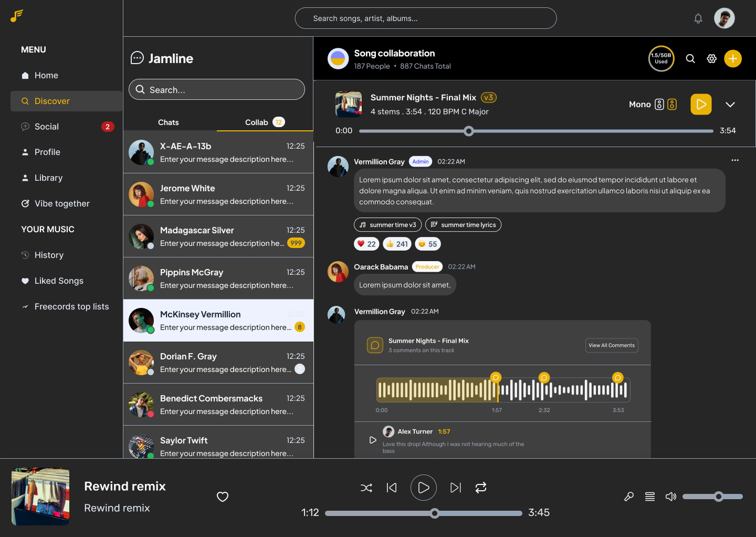
Task: Click the music note logo
Action: point(17,16)
